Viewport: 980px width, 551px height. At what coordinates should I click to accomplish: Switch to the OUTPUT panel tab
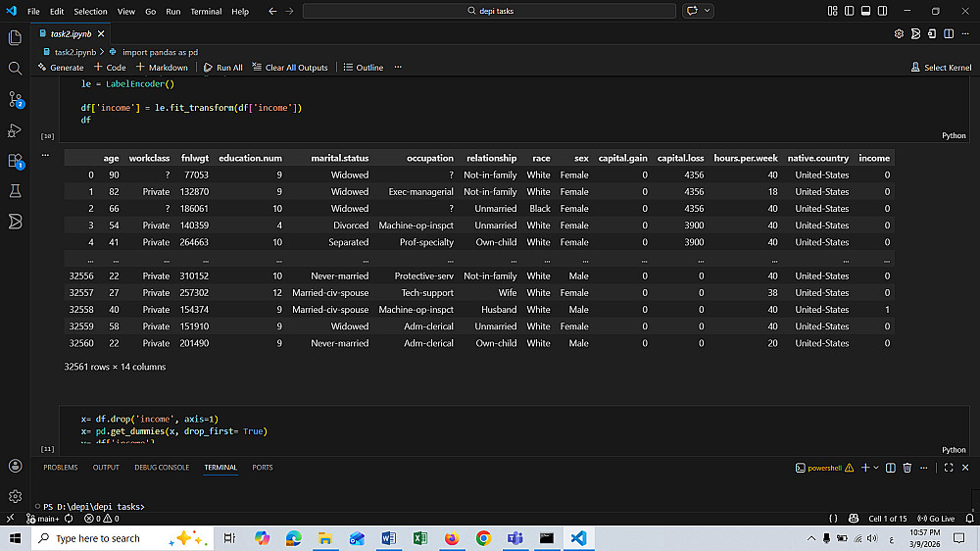(106, 468)
